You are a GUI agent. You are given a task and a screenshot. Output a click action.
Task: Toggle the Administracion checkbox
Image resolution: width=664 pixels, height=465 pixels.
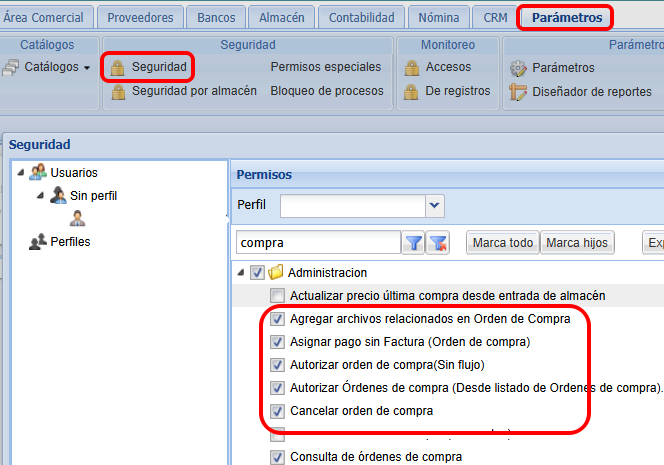(257, 272)
